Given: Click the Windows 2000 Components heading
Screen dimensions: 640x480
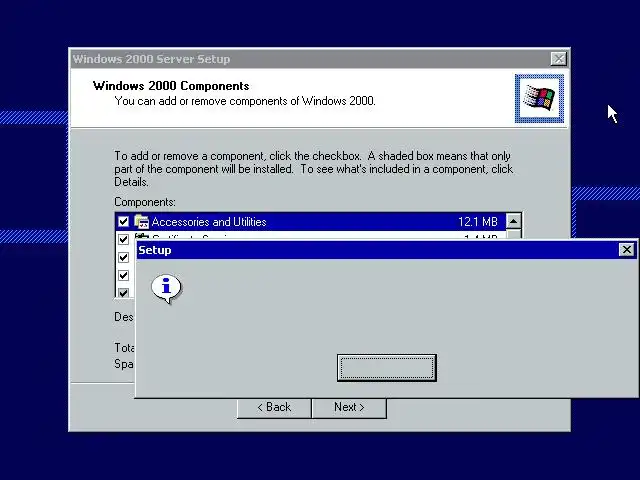Looking at the screenshot, I should [171, 86].
